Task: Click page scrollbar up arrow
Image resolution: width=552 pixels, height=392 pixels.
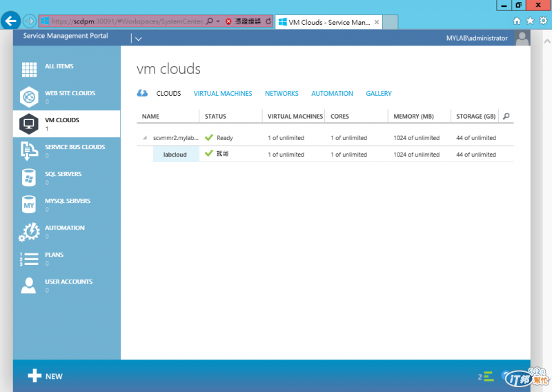Action: pos(547,41)
